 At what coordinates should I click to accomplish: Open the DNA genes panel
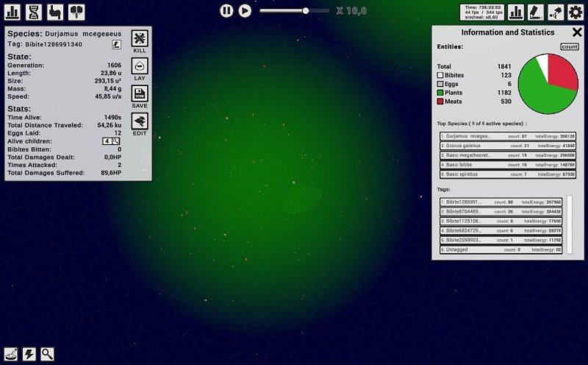34,12
